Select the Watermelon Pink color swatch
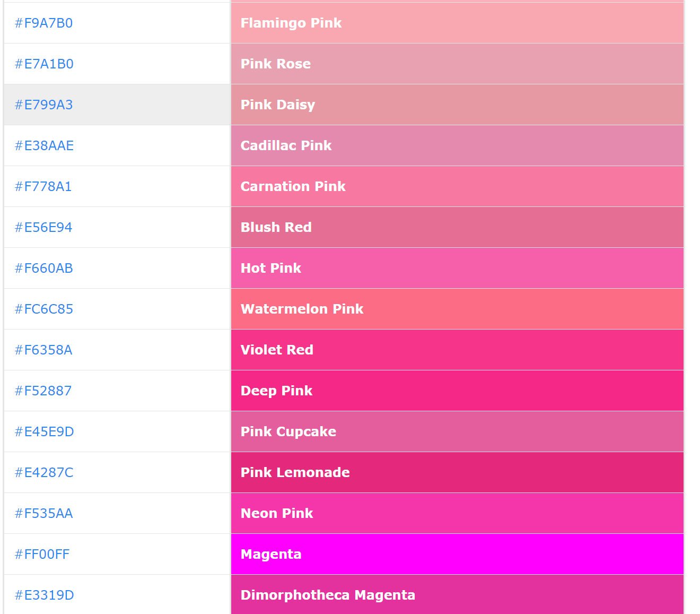Screen dimensions: 700x614 point(457,309)
